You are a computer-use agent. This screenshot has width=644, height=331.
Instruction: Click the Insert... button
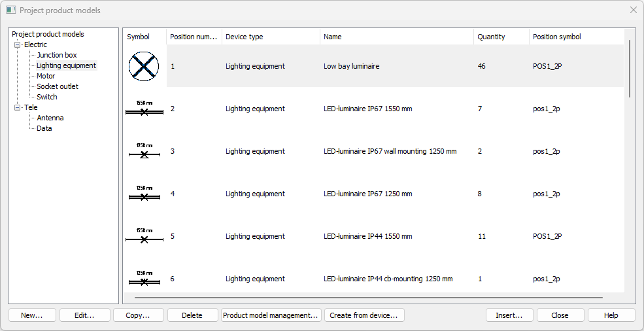tap(509, 315)
